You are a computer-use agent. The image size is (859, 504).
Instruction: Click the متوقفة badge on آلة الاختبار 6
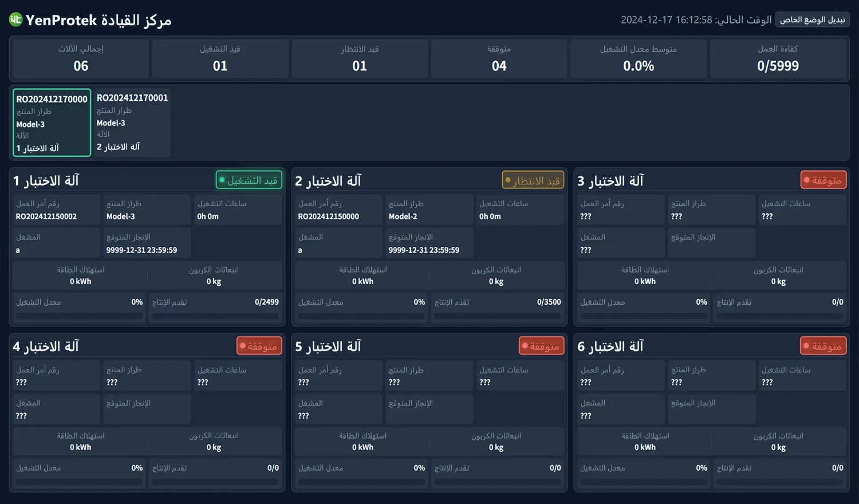pos(823,346)
